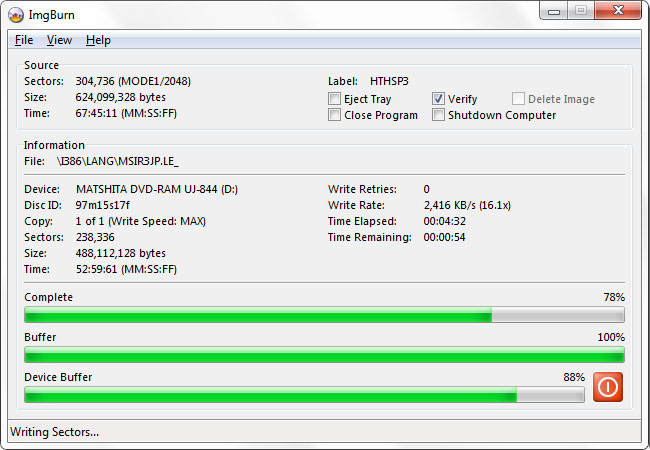The width and height of the screenshot is (650, 450).
Task: Close the ImgBurn window
Action: [618, 11]
